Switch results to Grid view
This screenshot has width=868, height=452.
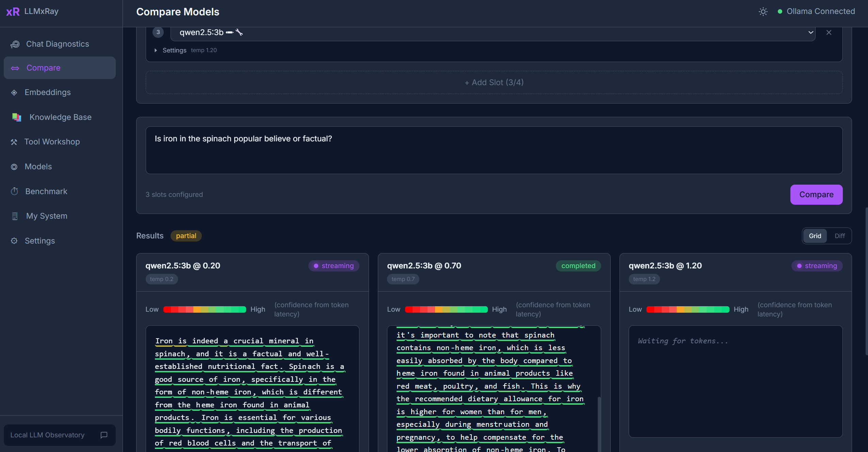pyautogui.click(x=815, y=236)
